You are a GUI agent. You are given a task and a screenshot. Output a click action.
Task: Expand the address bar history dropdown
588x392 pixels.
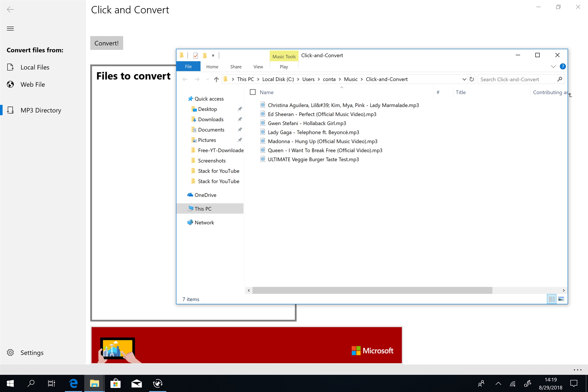coord(464,79)
